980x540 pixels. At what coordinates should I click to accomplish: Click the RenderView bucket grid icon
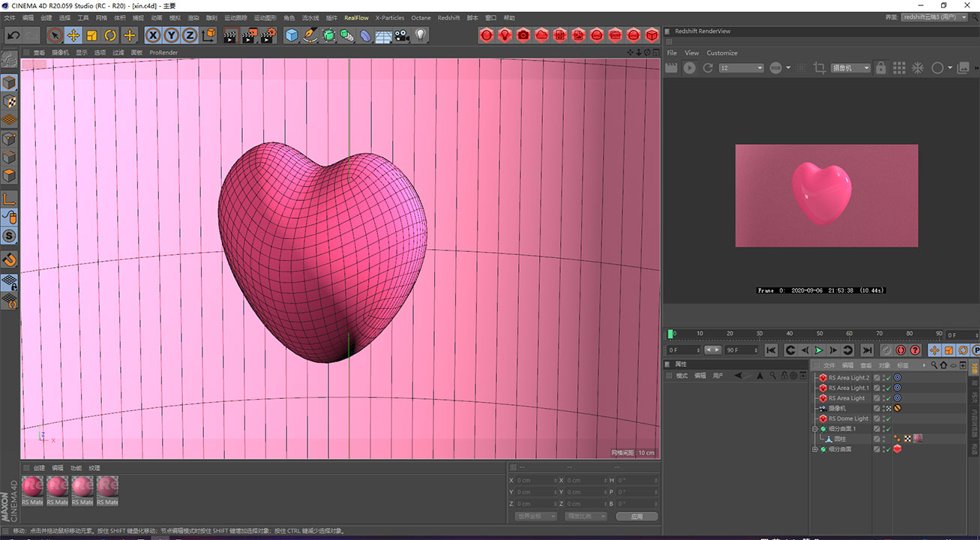point(899,67)
